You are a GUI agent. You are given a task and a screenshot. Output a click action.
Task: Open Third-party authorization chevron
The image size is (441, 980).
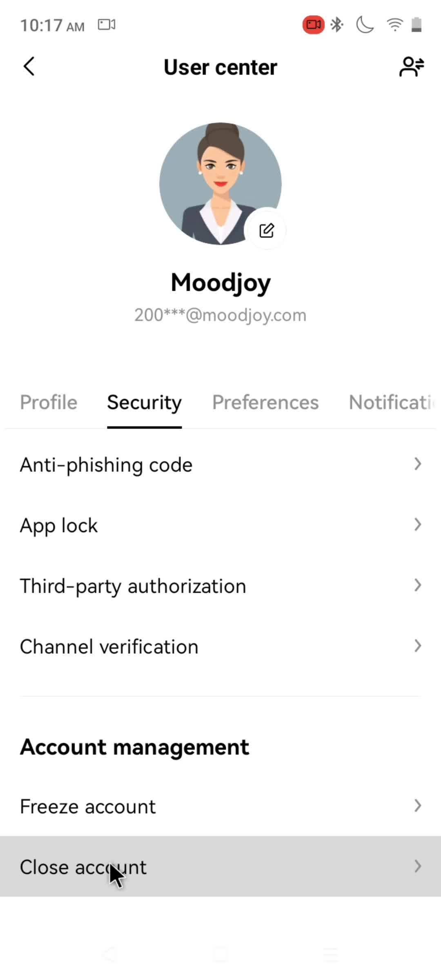click(417, 585)
